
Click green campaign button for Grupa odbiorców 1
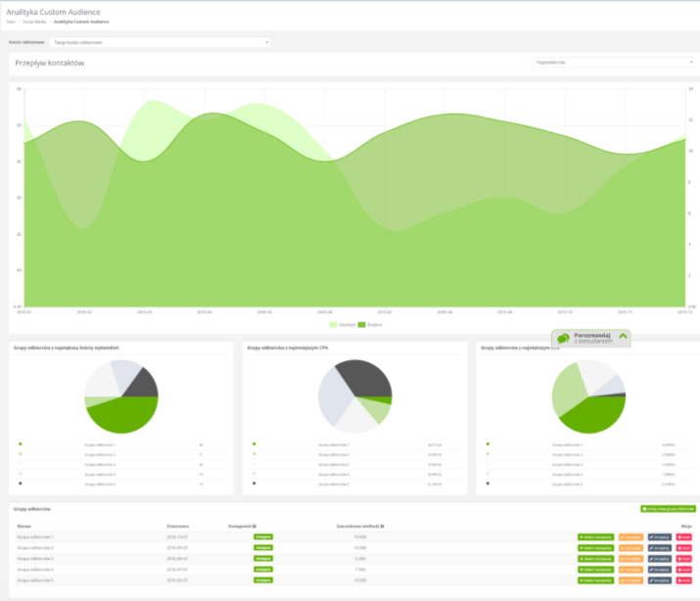tap(595, 537)
